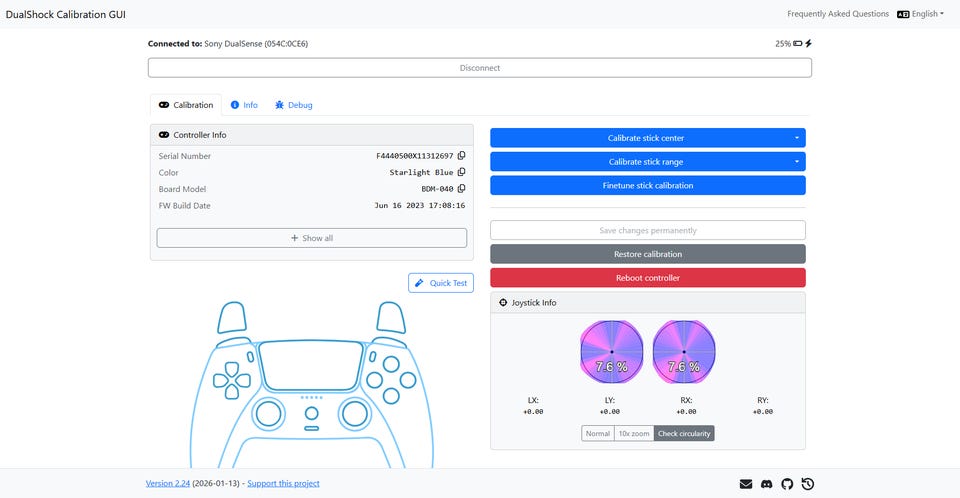Click the left analog stick on controller drawing

(x=268, y=414)
